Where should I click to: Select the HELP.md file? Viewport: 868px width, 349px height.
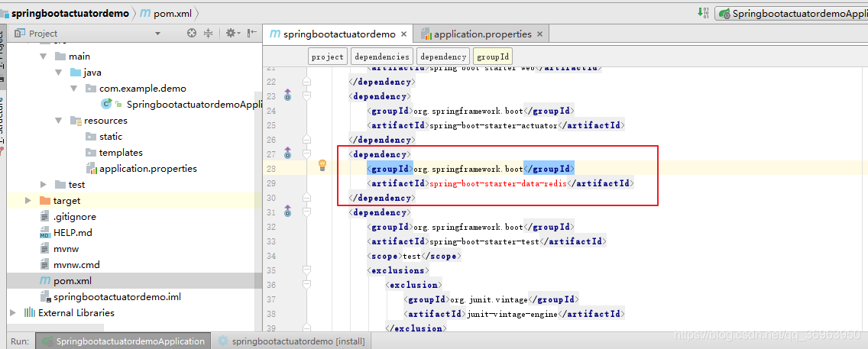point(73,233)
